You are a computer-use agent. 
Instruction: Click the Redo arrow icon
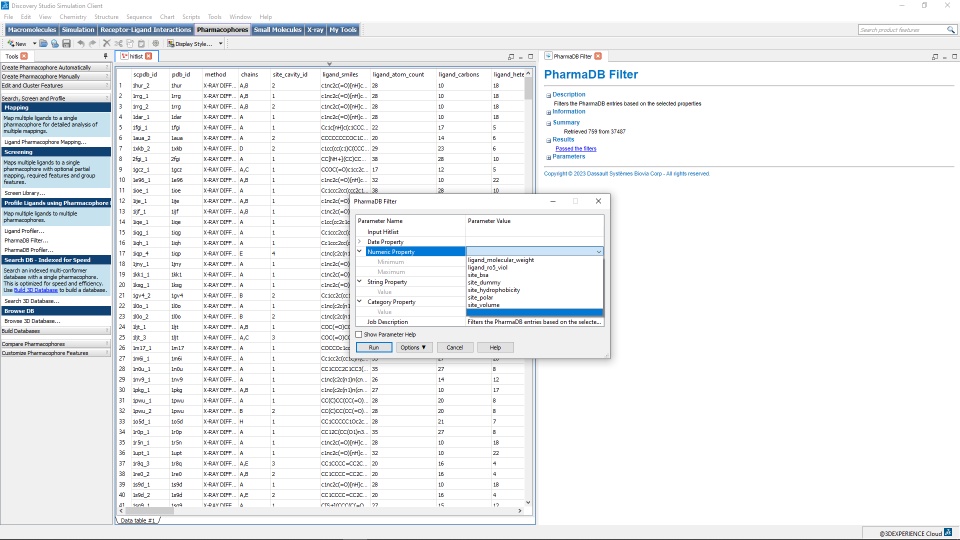[92, 43]
